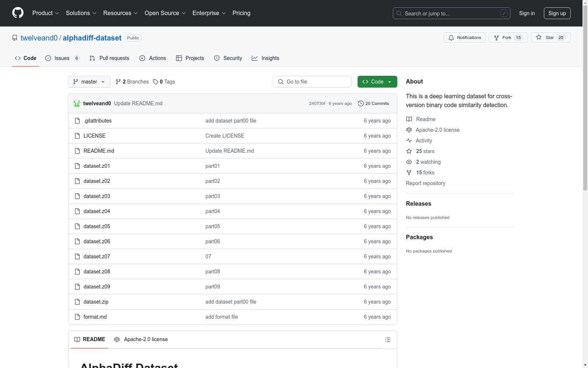The image size is (588, 368).
Task: Open the dataset.z07 file
Action: tap(97, 256)
